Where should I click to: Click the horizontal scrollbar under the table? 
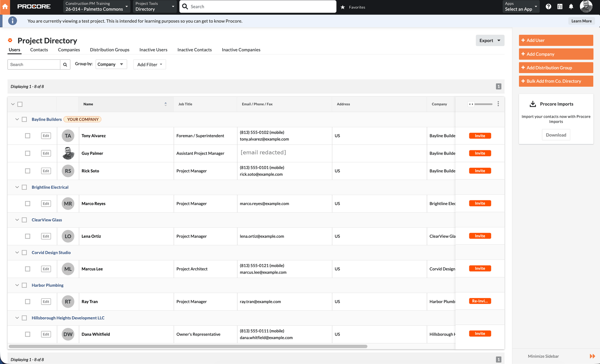click(188, 346)
